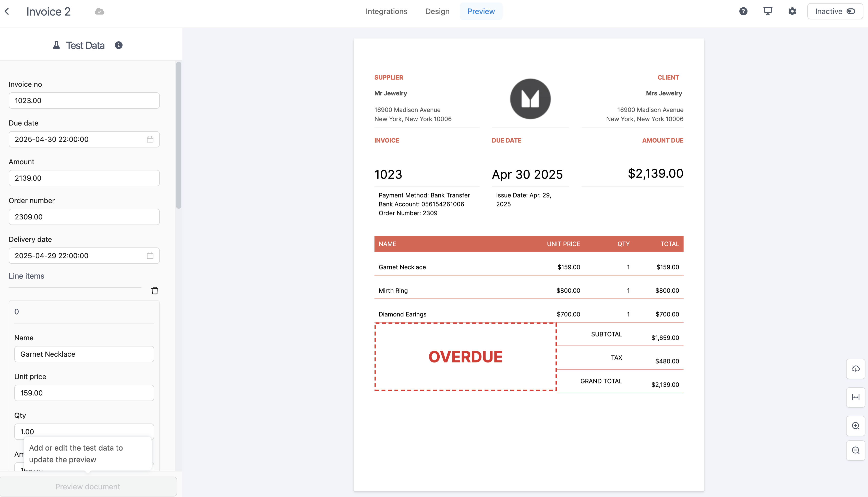Viewport: 868px width, 497px height.
Task: Click the Test Data info icon
Action: tap(118, 45)
